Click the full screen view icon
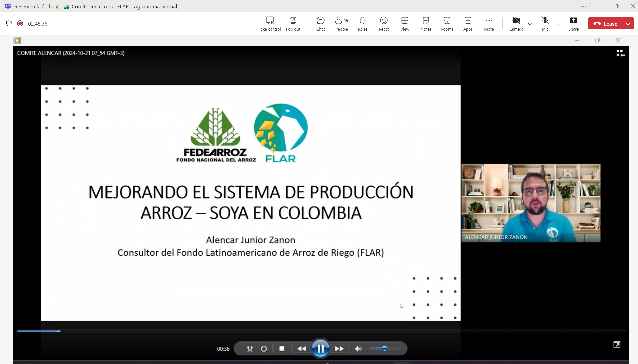 point(617,345)
